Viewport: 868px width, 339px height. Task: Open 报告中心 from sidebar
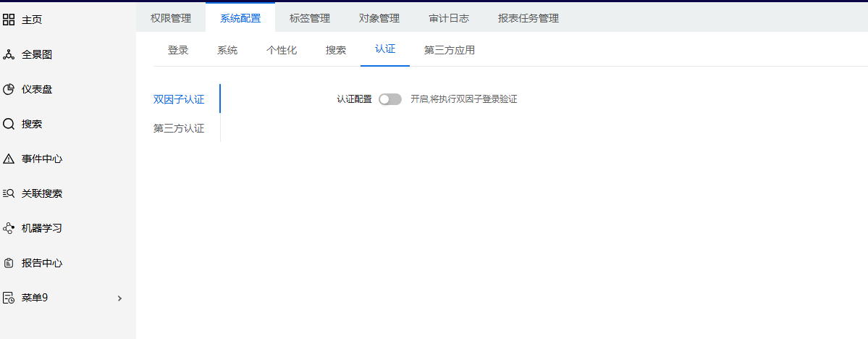coord(42,263)
